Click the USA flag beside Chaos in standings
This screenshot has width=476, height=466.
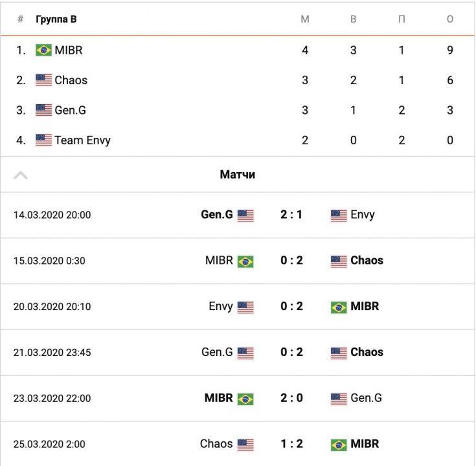click(43, 80)
